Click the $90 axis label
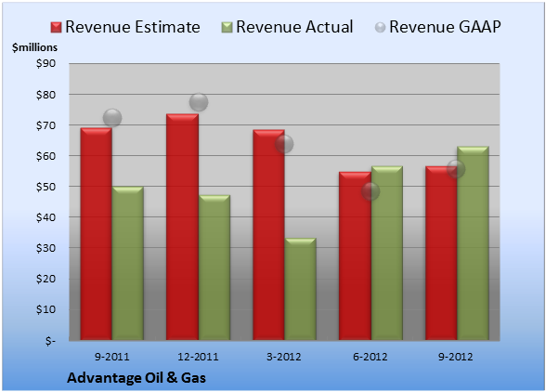 (x=45, y=63)
